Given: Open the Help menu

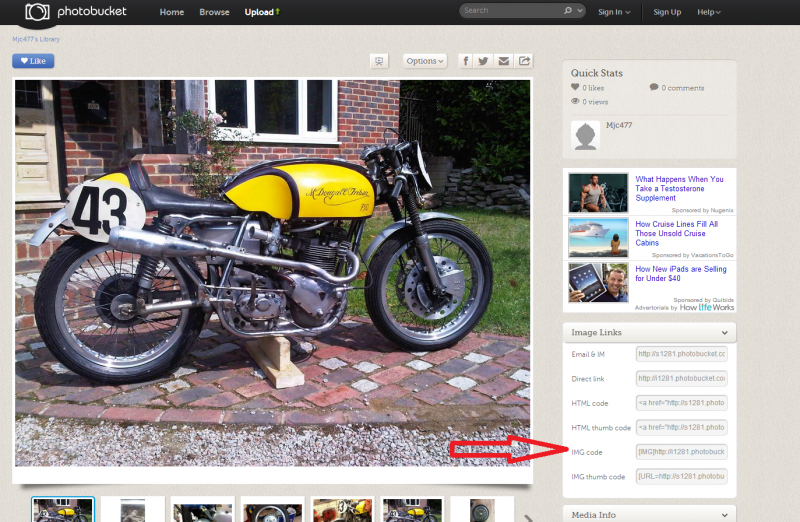Looking at the screenshot, I should pyautogui.click(x=708, y=12).
